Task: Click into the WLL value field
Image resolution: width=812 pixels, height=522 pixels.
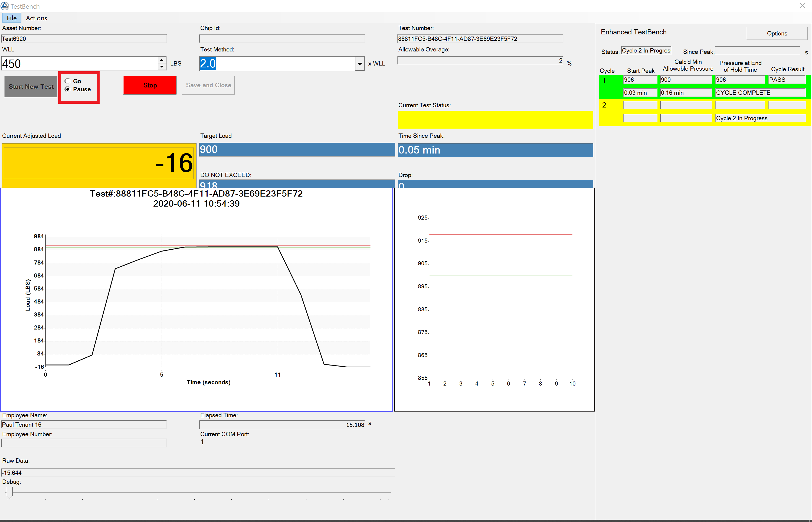Action: coord(78,64)
